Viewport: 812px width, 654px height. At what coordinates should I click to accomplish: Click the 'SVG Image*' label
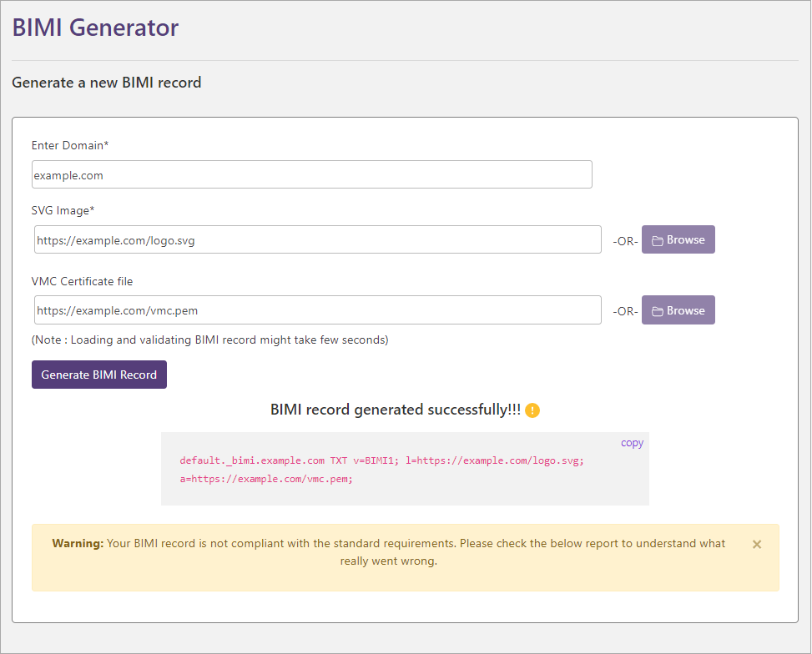coord(63,210)
